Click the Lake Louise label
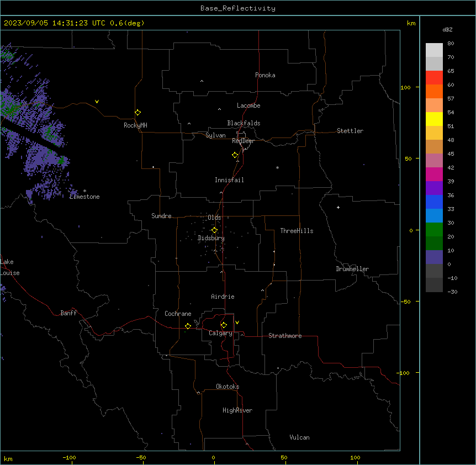The image size is (476, 465). click(x=10, y=267)
